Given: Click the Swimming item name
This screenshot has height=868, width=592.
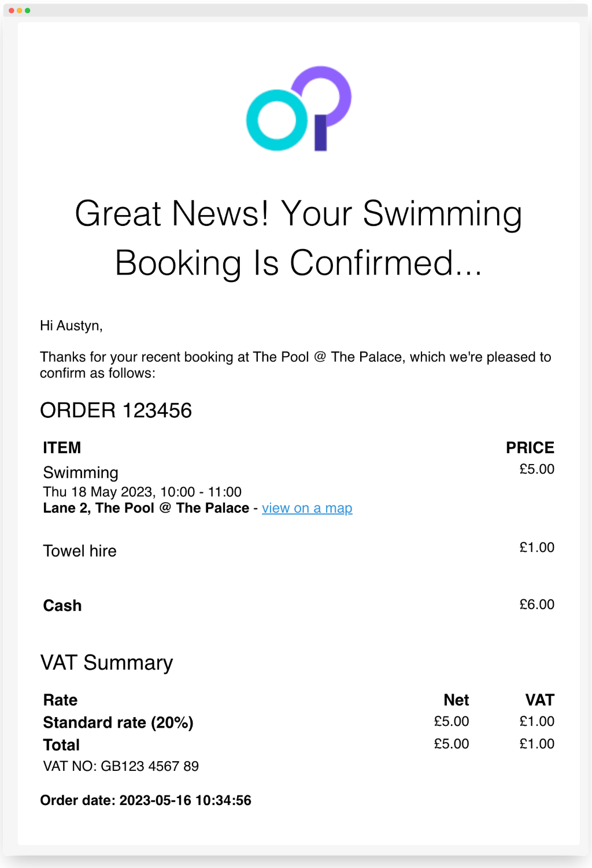Looking at the screenshot, I should pos(80,473).
